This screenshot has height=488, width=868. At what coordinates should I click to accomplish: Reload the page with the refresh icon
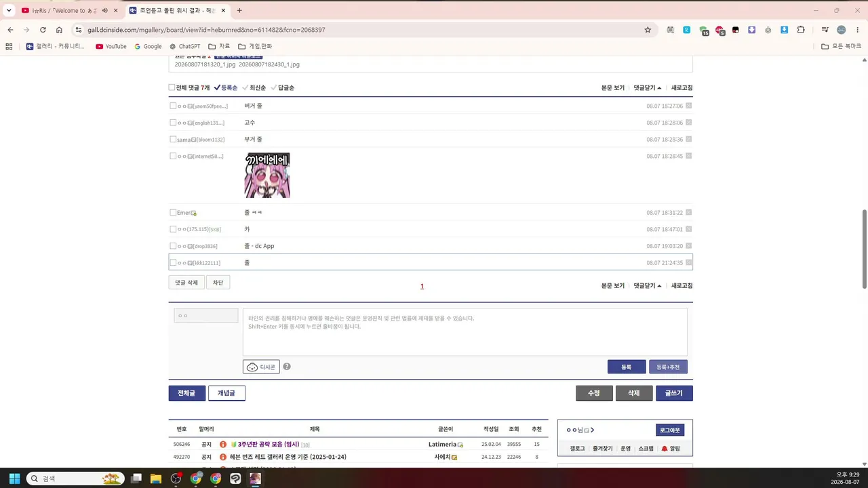pos(43,30)
